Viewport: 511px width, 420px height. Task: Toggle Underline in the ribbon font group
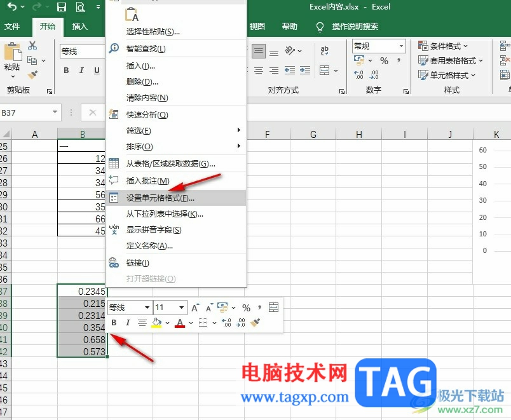97,71
